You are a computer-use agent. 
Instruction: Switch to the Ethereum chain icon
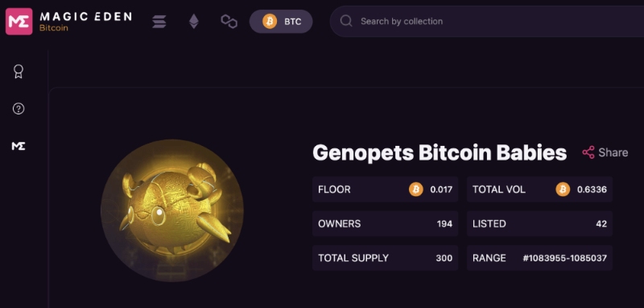pyautogui.click(x=194, y=22)
